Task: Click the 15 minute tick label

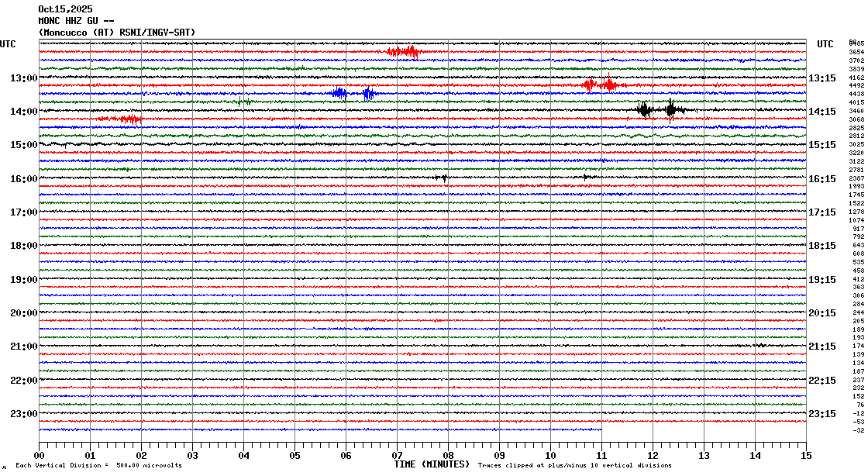Action: click(806, 456)
